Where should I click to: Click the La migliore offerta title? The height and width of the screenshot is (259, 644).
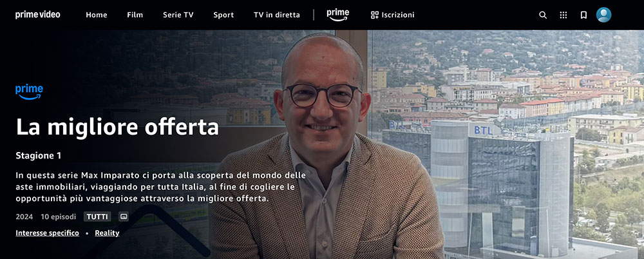point(117,127)
